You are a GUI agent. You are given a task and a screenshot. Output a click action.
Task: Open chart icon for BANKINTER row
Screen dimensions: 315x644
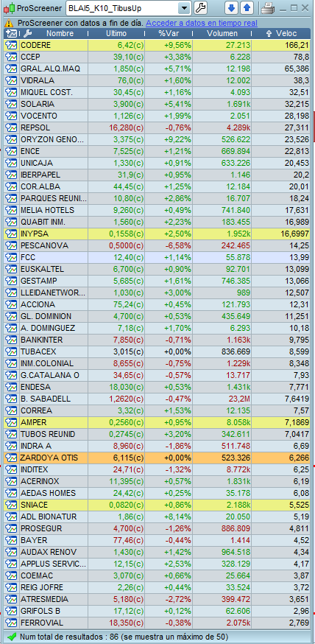(11, 340)
